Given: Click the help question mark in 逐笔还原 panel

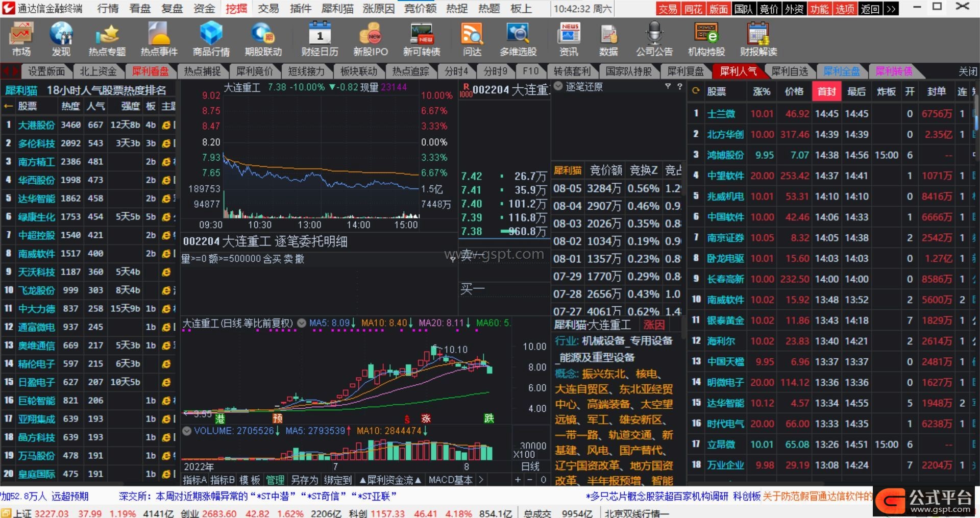Looking at the screenshot, I should [679, 87].
